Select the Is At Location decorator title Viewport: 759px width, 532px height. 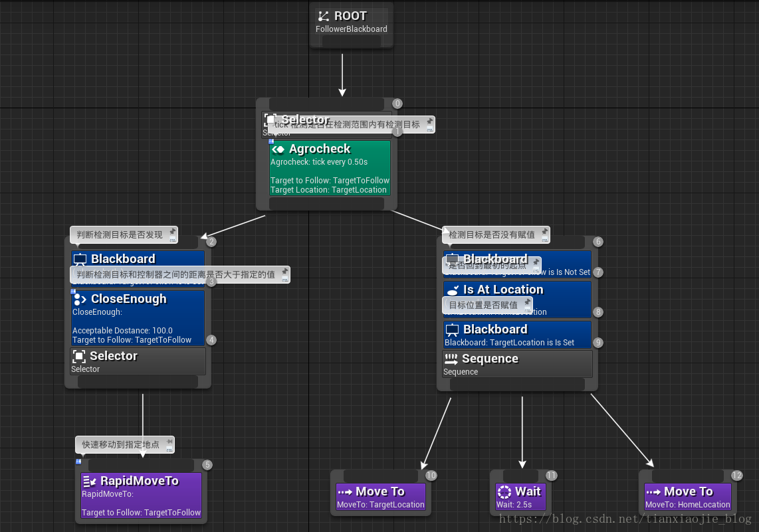tap(503, 290)
